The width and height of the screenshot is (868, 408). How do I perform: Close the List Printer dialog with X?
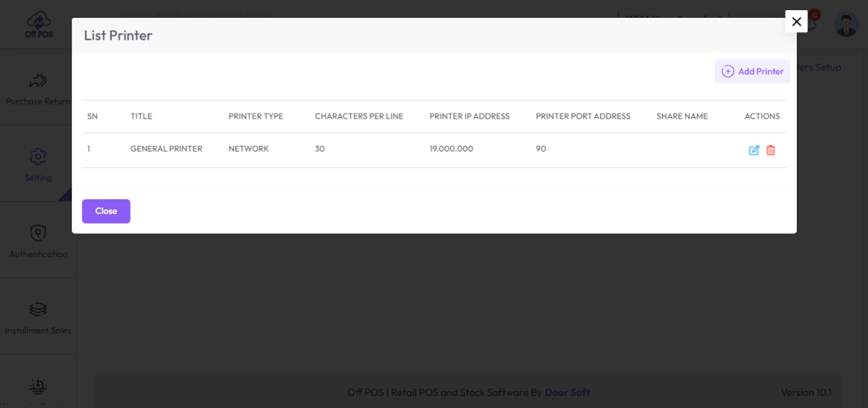[x=796, y=21]
